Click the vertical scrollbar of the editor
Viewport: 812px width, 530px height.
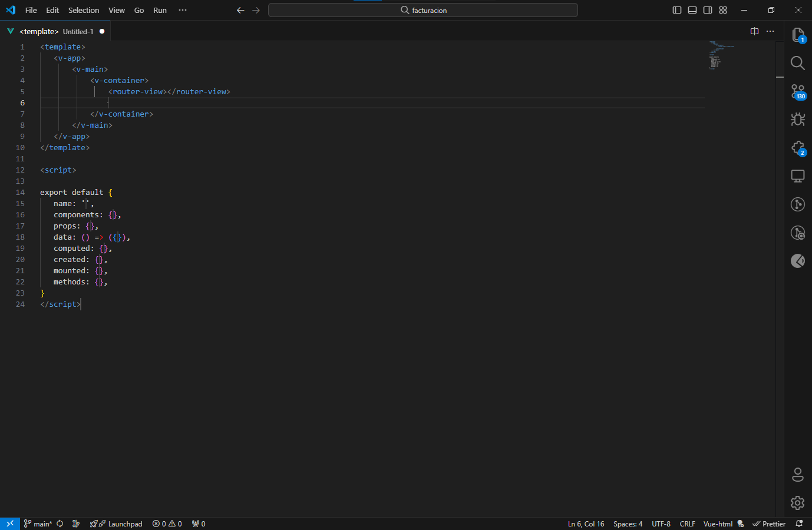coord(780,279)
